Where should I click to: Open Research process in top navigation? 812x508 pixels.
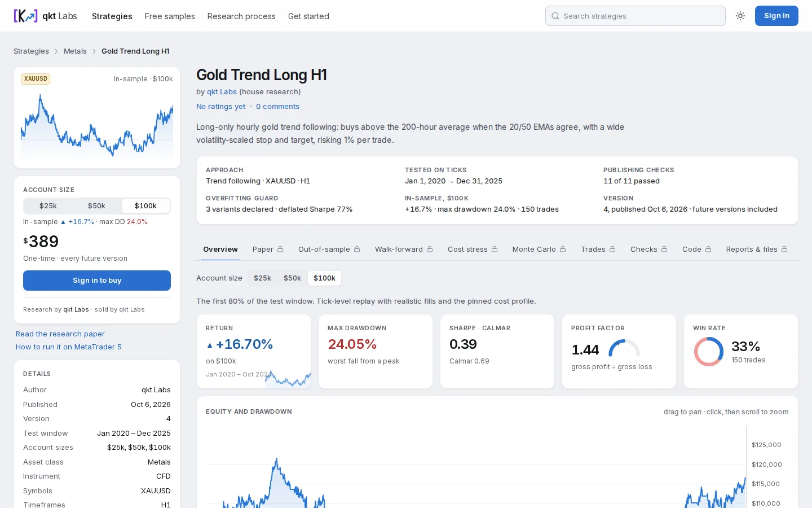click(x=241, y=16)
